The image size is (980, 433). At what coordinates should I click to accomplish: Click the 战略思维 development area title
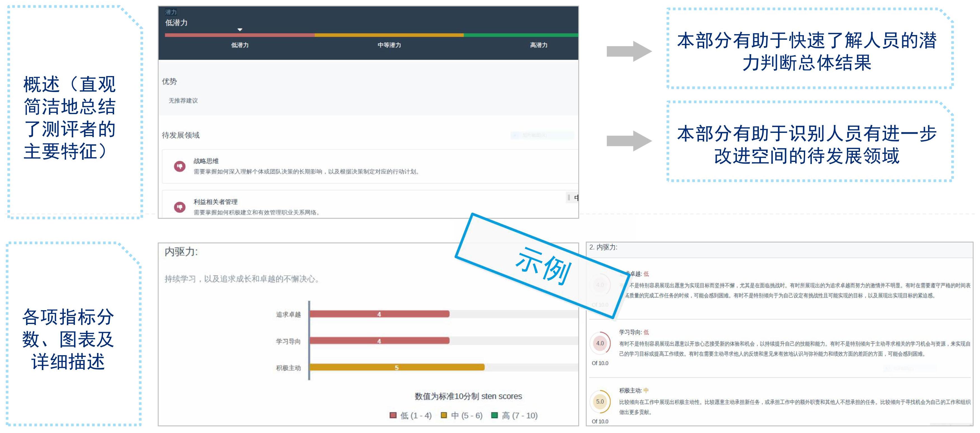click(206, 161)
